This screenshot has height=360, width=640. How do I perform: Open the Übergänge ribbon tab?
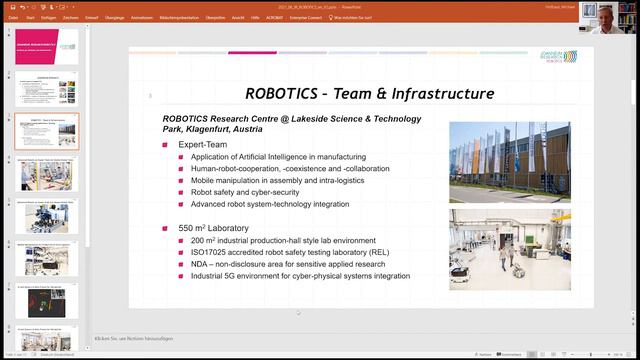(114, 18)
